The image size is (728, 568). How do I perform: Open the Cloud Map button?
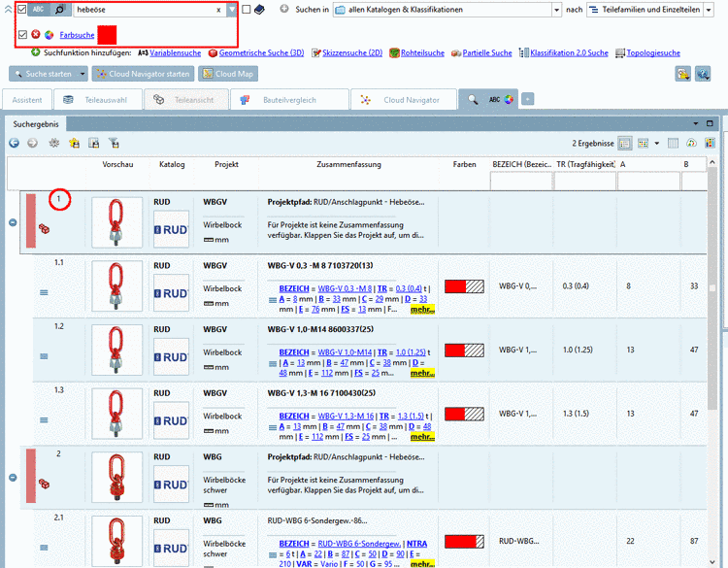(x=228, y=74)
